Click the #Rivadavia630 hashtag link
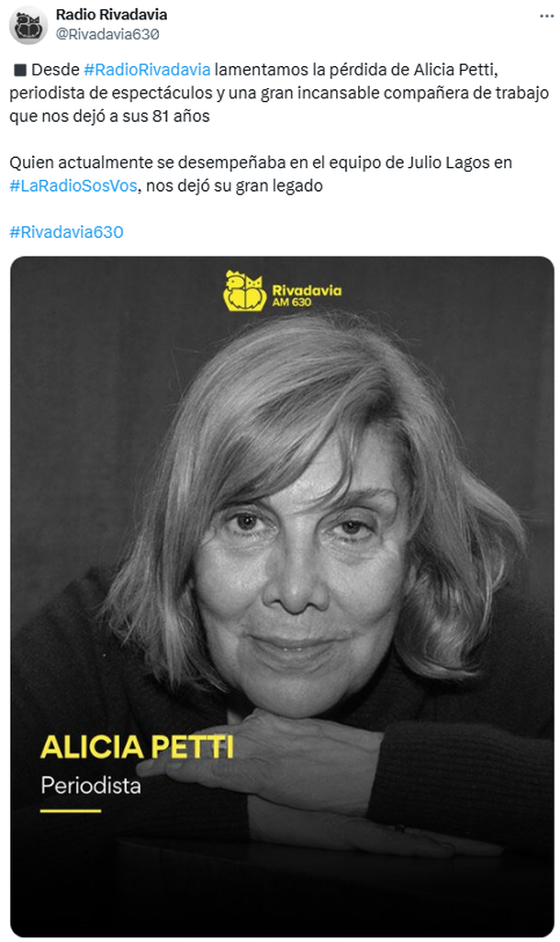This screenshot has width=560, height=942. coord(66,232)
